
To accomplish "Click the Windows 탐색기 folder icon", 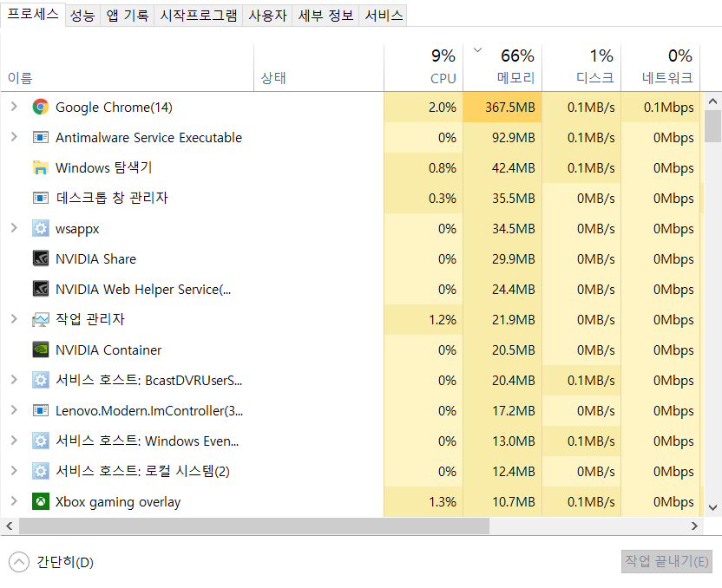I will click(41, 167).
